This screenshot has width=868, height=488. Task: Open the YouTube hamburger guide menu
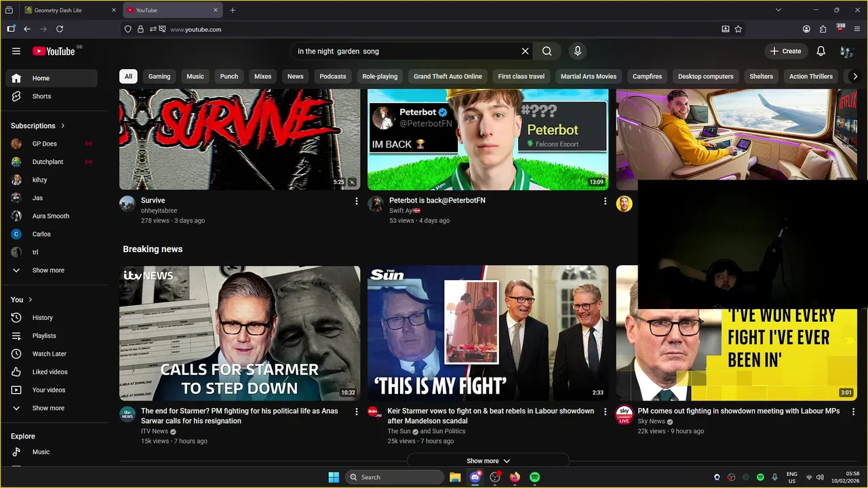pyautogui.click(x=16, y=51)
